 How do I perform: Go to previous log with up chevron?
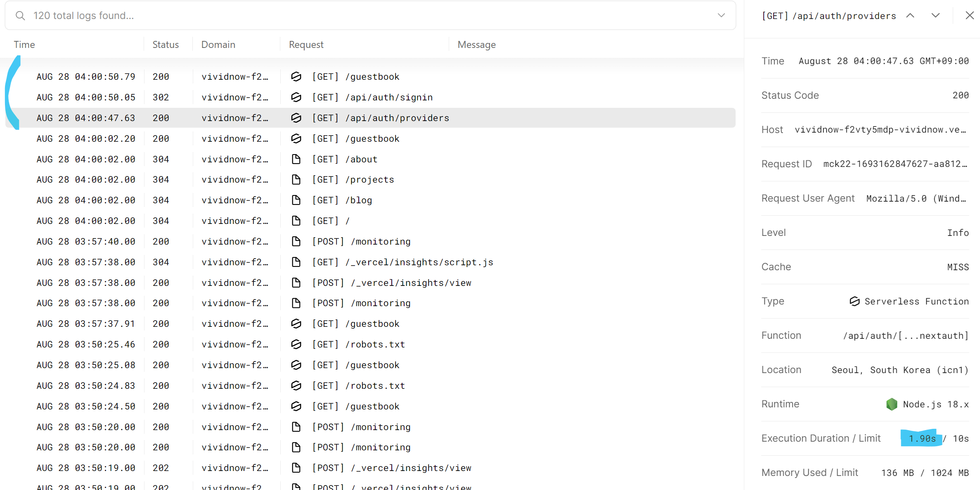910,16
